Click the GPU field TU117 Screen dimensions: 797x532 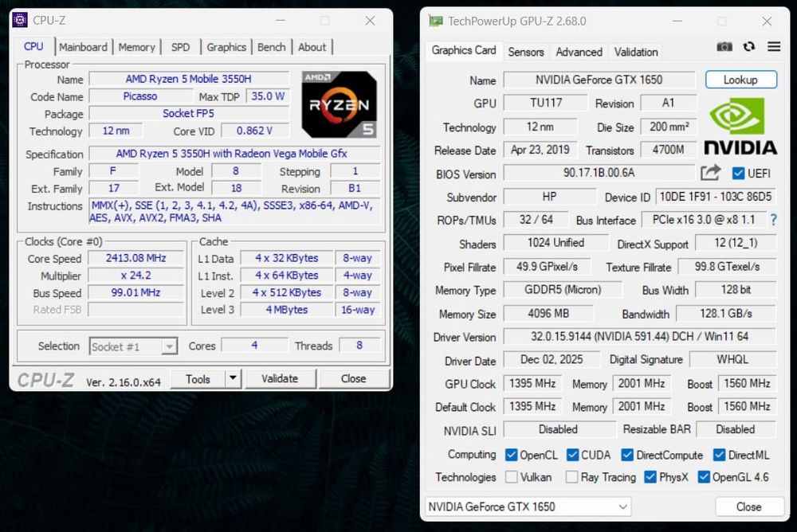click(x=546, y=103)
